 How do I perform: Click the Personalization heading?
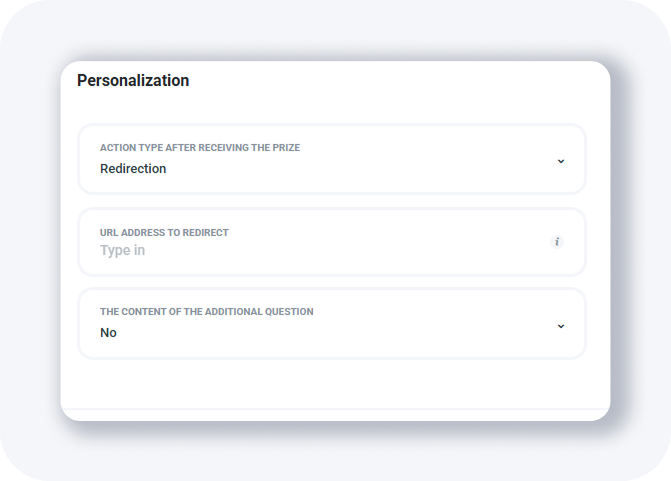(x=133, y=81)
